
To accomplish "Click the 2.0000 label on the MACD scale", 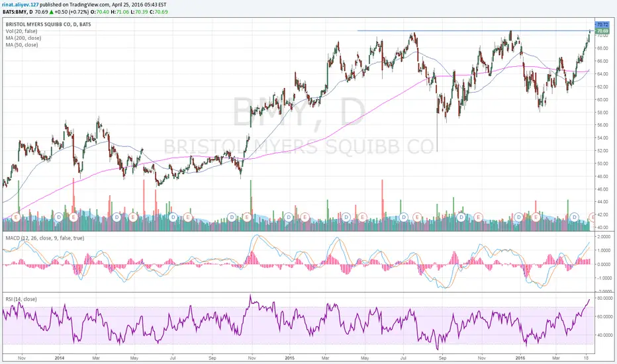I will coord(602,236).
